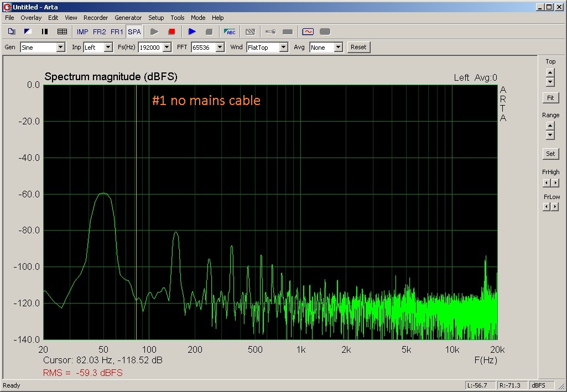The image size is (567, 392).
Task: Click the gray rounded-rectangle icon after sine wave
Action: tap(325, 32)
